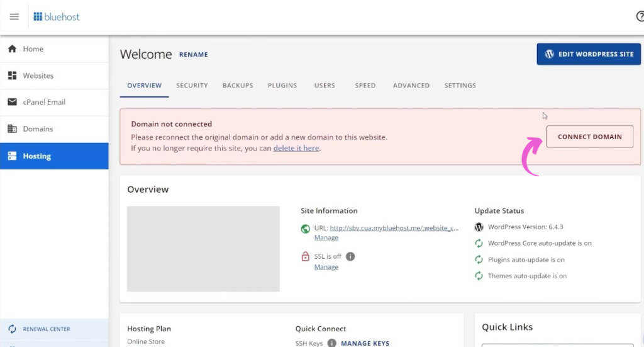Viewport: 644px width, 347px height.
Task: Open the Renewal Center
Action: coord(54,329)
